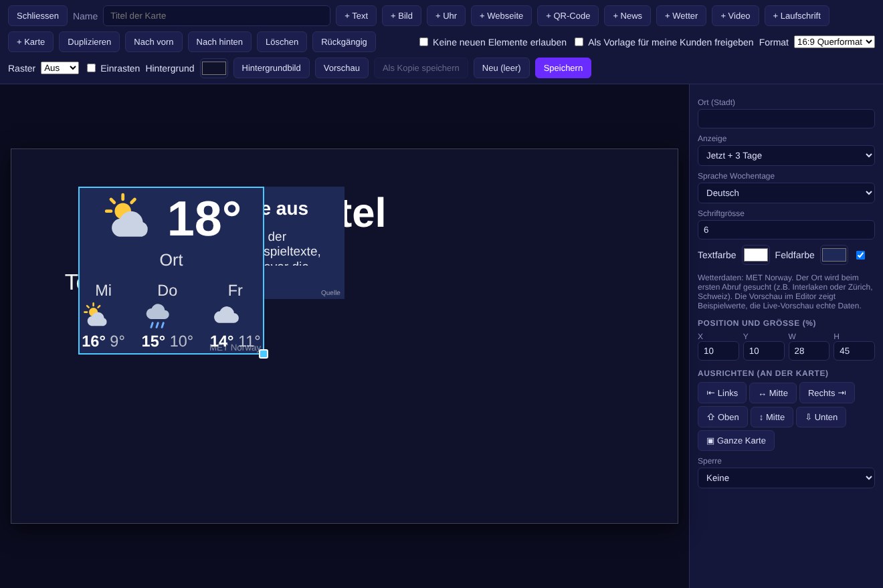Screen dimensions: 883x588
Task: Duplizieren the selected element
Action: tap(90, 41)
